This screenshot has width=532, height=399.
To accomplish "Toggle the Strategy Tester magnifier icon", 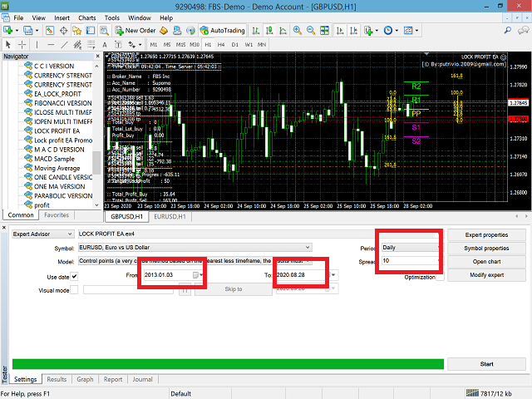I will click(x=104, y=31).
